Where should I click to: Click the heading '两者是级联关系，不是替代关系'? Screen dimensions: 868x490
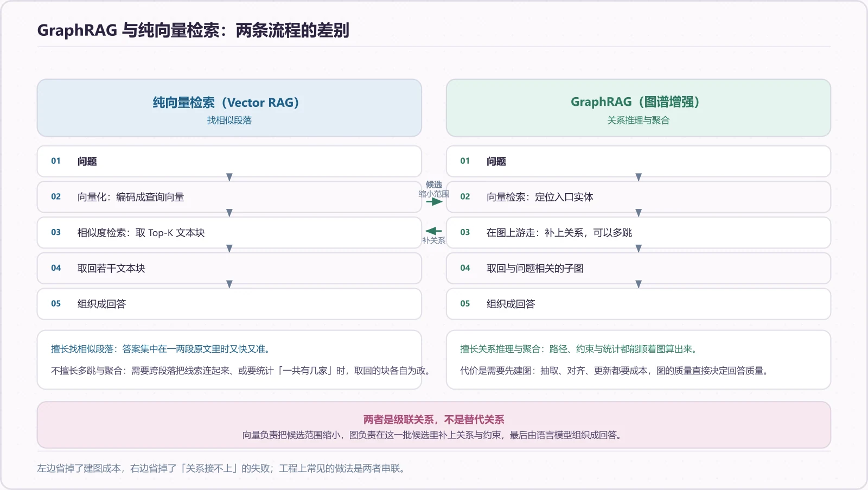tap(434, 419)
